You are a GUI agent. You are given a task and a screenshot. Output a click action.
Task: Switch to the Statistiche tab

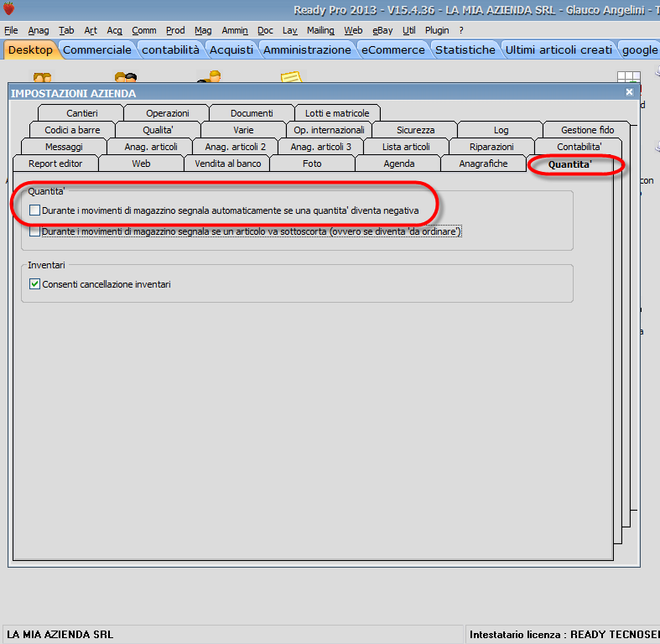[465, 49]
